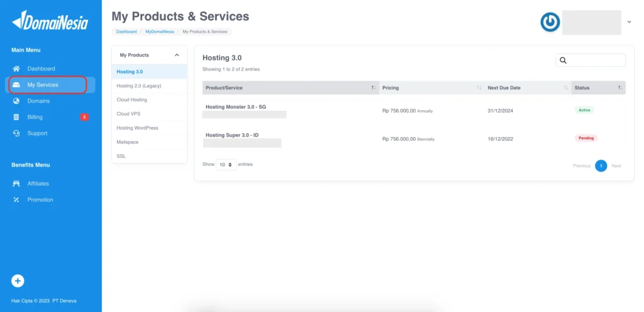Open the account dropdown chevron

pos(629,22)
